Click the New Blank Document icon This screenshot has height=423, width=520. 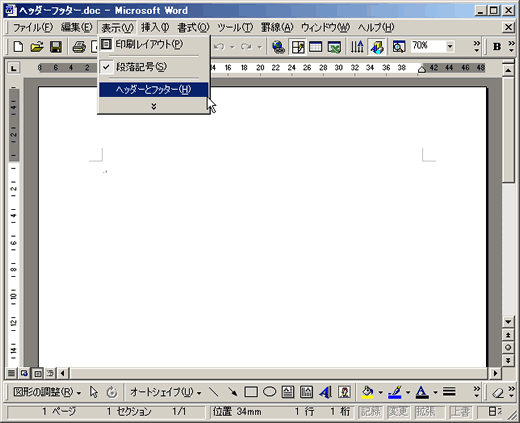(18, 47)
